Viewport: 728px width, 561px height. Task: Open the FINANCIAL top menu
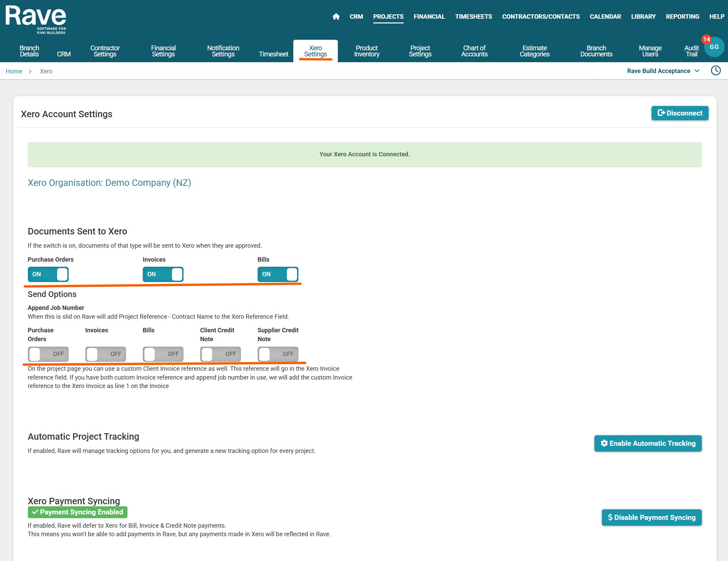(429, 16)
